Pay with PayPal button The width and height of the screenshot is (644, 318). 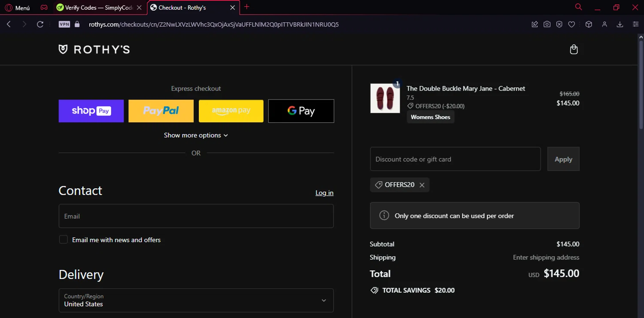(x=161, y=111)
